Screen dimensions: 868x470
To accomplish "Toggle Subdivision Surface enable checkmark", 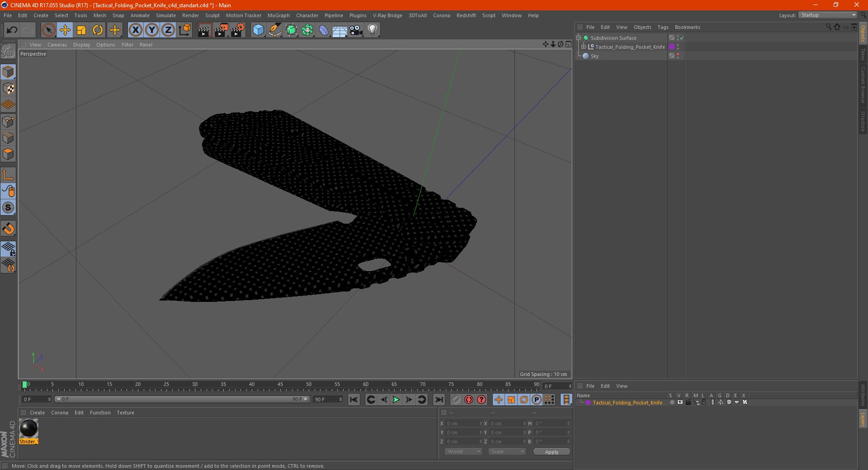I will 682,38.
